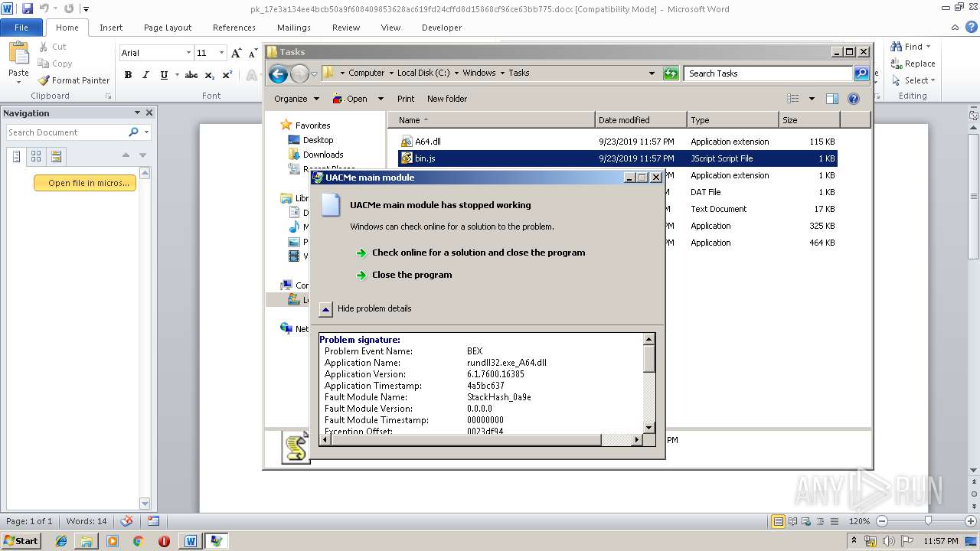
Task: Select the A64.dll file
Action: tap(428, 142)
